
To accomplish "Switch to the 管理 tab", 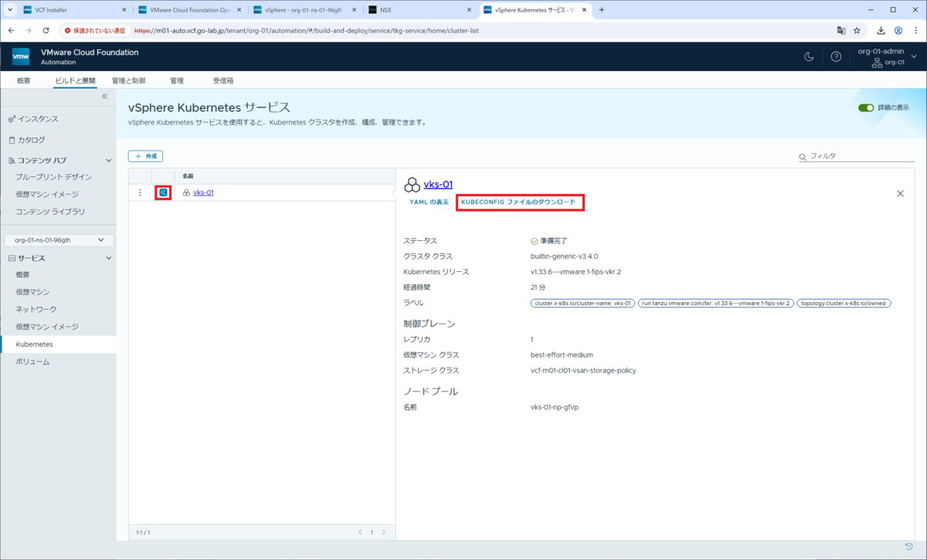I will pos(177,80).
